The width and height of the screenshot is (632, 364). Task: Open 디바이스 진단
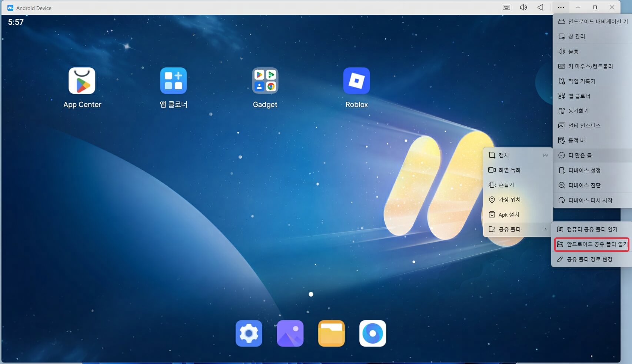coord(593,185)
